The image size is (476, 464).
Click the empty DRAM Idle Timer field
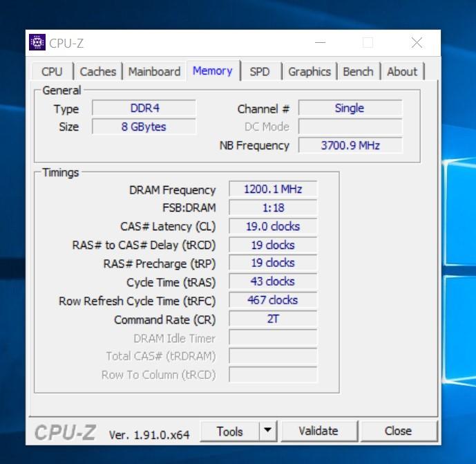click(x=273, y=337)
